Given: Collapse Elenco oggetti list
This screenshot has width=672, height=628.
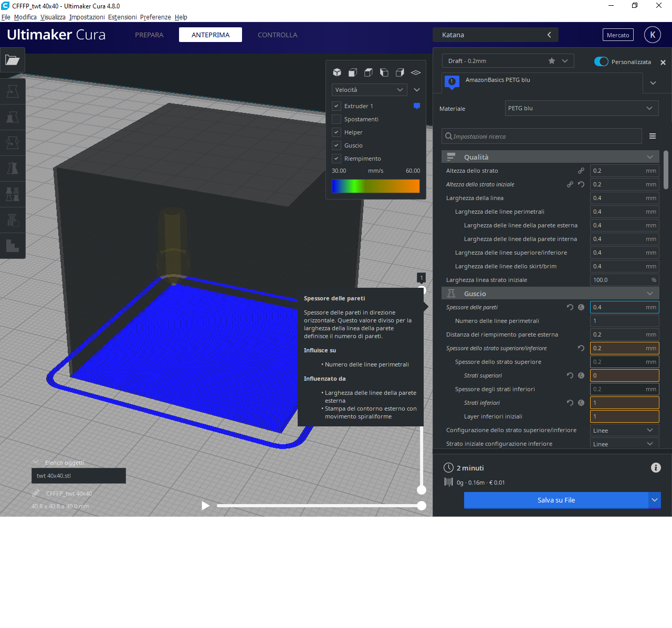Looking at the screenshot, I should click(x=36, y=462).
